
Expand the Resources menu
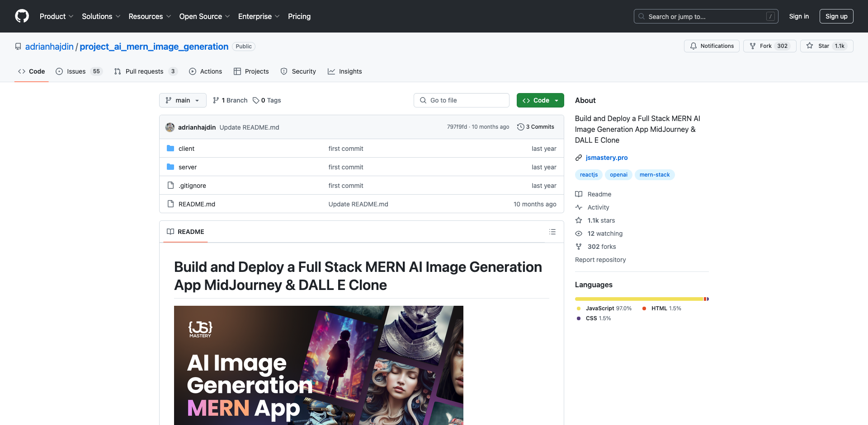150,16
